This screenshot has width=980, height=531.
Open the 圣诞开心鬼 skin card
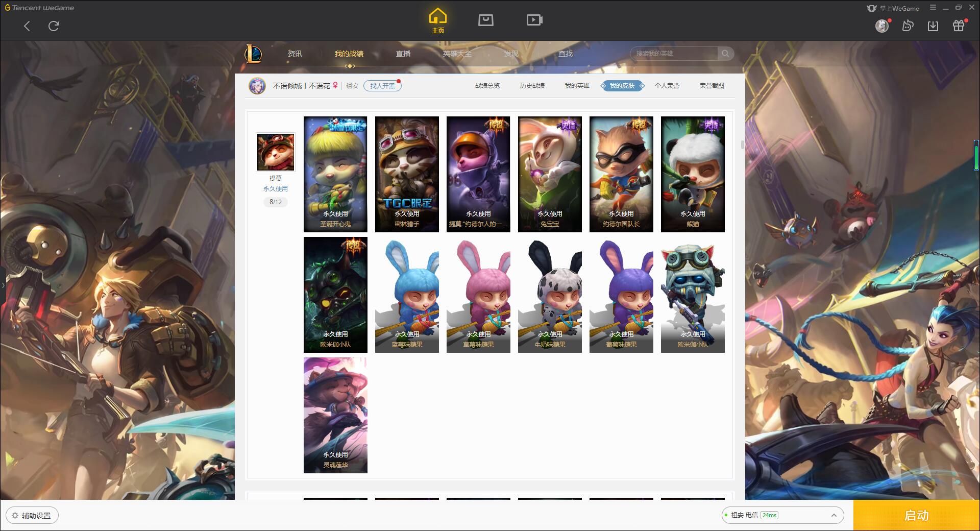(335, 174)
